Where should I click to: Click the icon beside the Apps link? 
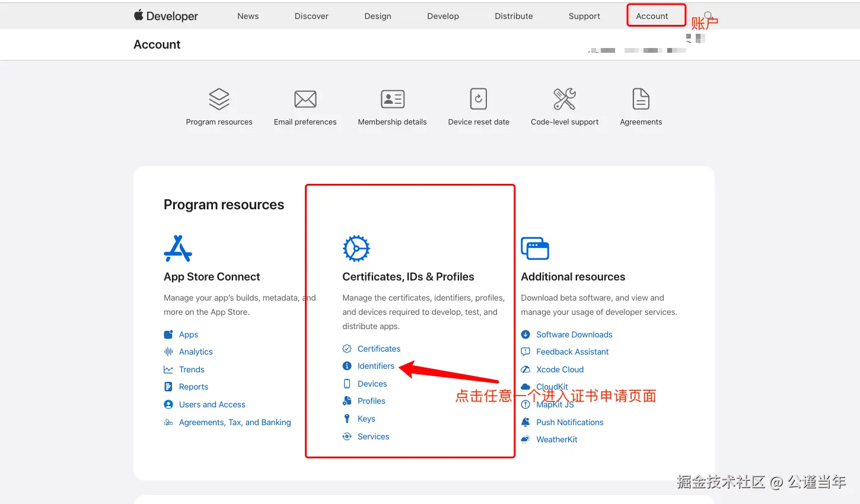pos(168,334)
